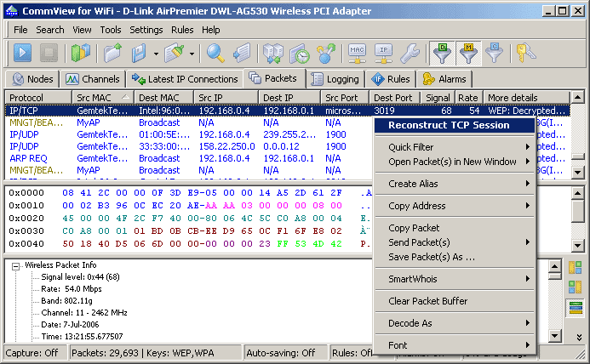Toggle the management packets filter funnel (M)
590x364 pixels.
pyautogui.click(x=468, y=53)
